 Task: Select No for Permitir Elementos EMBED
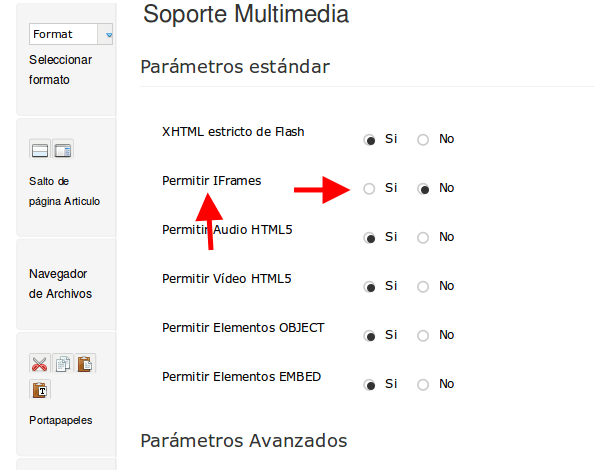click(x=423, y=385)
